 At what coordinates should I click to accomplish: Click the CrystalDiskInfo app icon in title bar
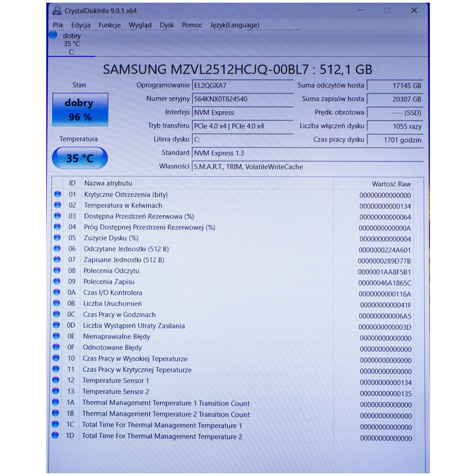point(57,11)
